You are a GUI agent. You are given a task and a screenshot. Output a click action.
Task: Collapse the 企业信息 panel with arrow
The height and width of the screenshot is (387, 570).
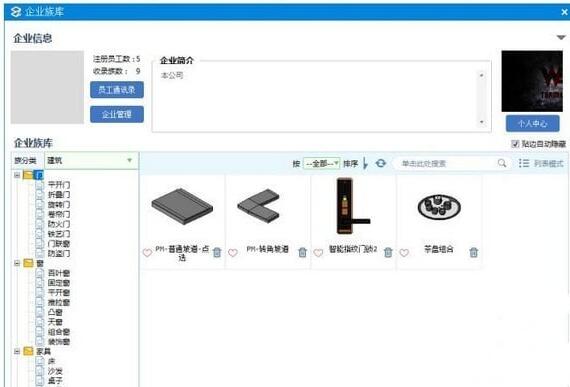point(561,37)
